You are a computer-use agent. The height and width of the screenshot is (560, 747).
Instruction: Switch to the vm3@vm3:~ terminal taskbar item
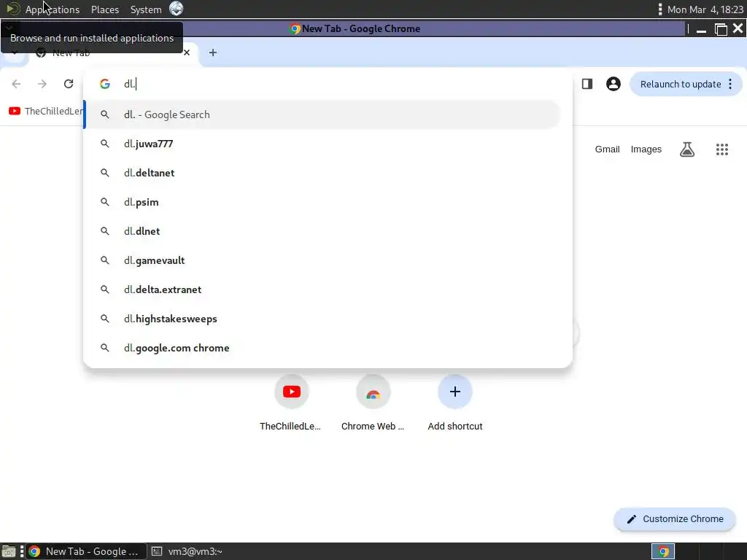(x=187, y=551)
